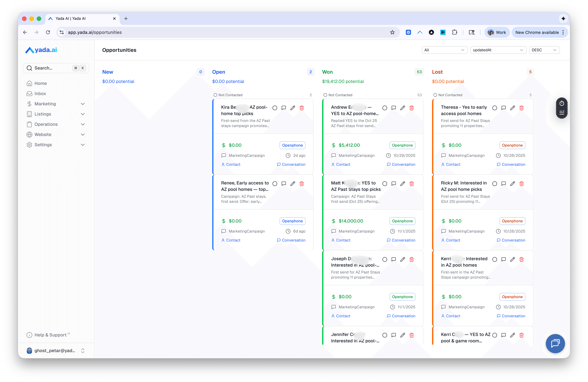Toggle status circle on the Jennifer card
588x382 pixels.
click(x=385, y=335)
